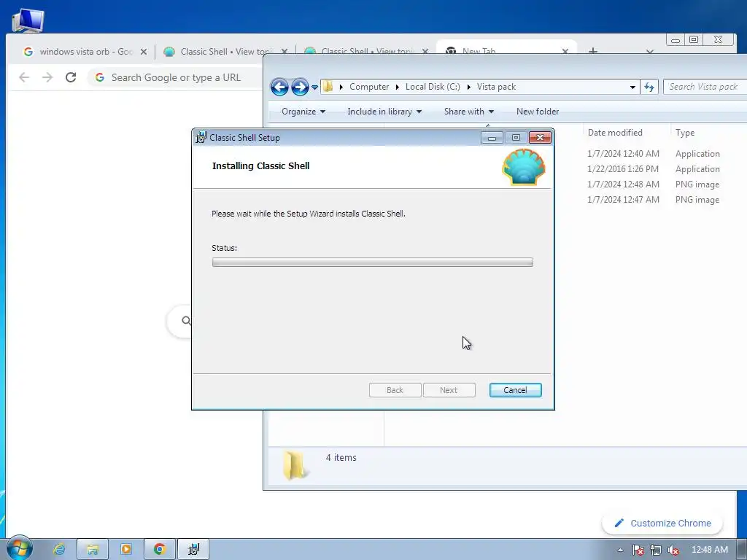This screenshot has width=747, height=560.
Task: Refresh the Explorer folder view
Action: point(649,87)
